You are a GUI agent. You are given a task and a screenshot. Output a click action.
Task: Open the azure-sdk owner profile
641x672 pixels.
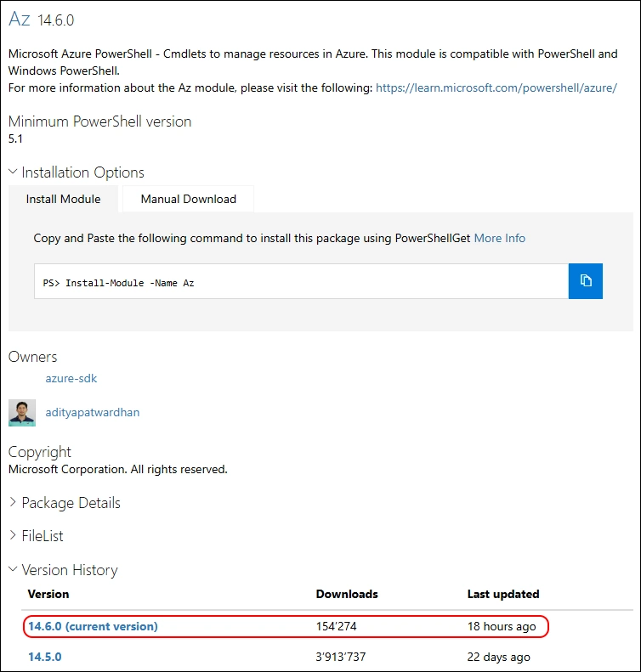65,378
